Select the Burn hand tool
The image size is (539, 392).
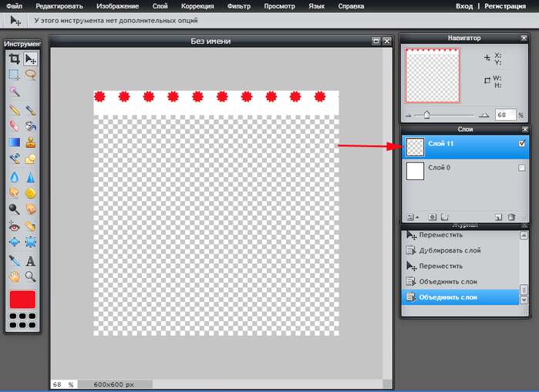[x=31, y=209]
